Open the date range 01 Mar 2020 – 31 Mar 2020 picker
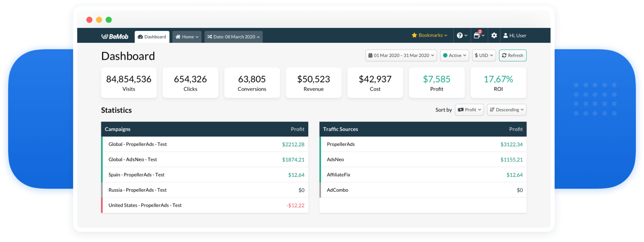This screenshot has width=644, height=242. [x=401, y=55]
